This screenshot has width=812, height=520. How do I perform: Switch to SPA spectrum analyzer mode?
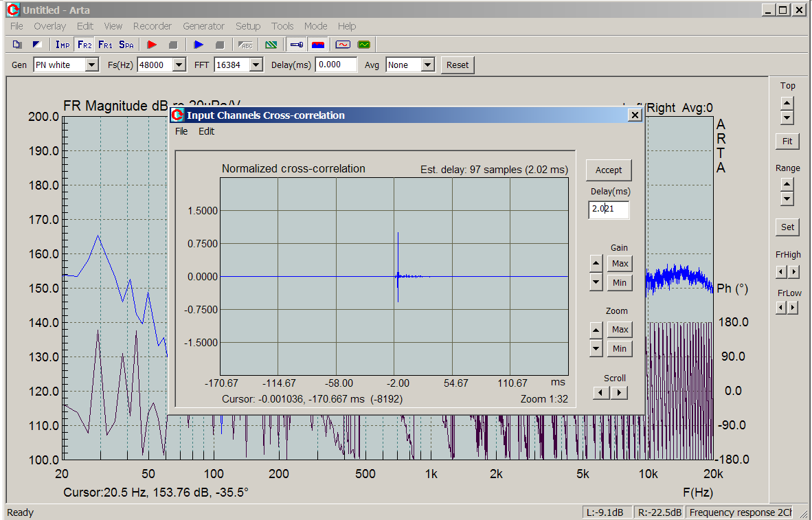point(126,45)
